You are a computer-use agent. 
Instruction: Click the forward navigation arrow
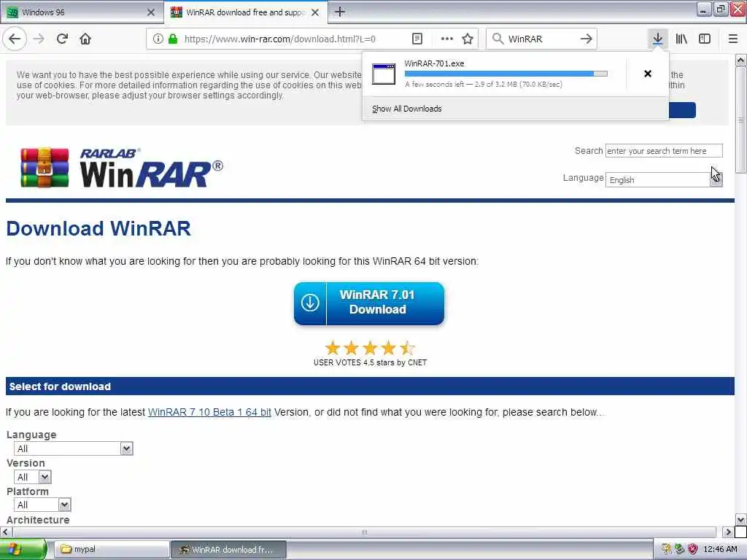pyautogui.click(x=39, y=39)
